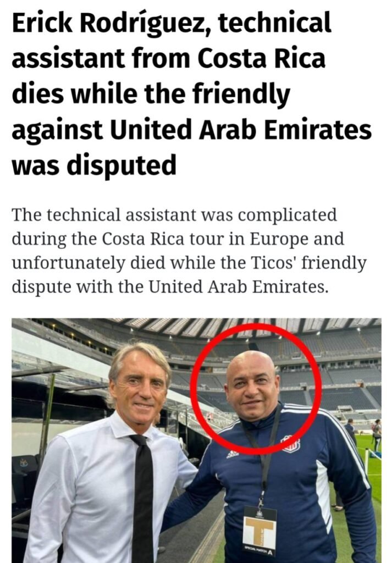Select the subheading starting "The technical assistant"

pyautogui.click(x=189, y=251)
